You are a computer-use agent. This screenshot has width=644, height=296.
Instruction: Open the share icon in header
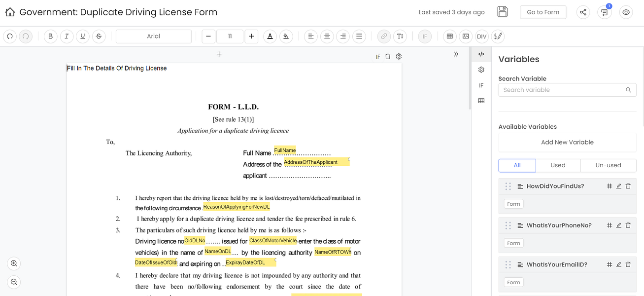[x=583, y=12]
